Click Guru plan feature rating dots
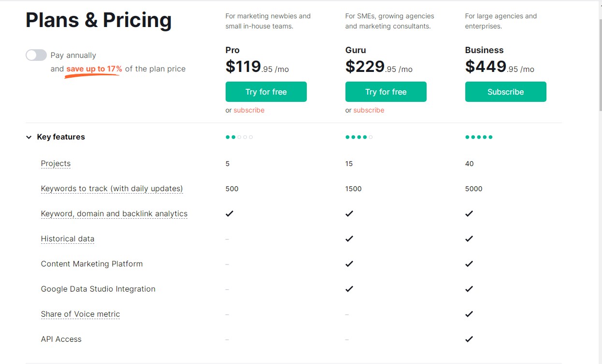This screenshot has width=602, height=364. coord(359,137)
